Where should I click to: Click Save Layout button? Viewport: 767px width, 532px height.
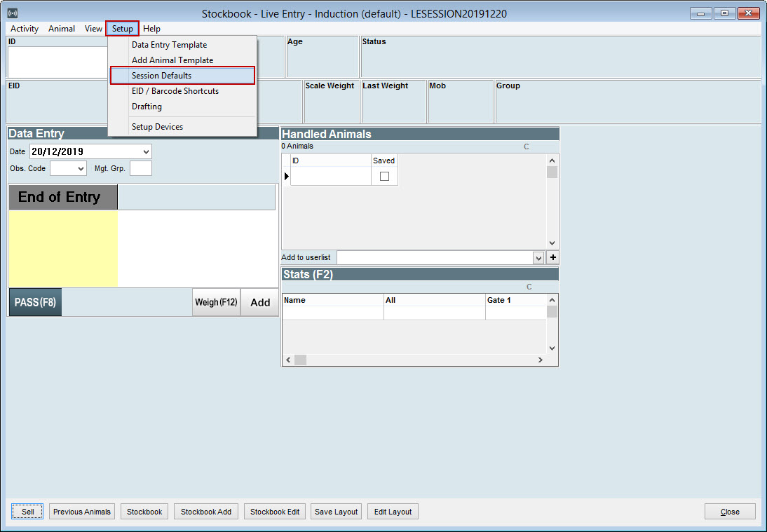(336, 512)
